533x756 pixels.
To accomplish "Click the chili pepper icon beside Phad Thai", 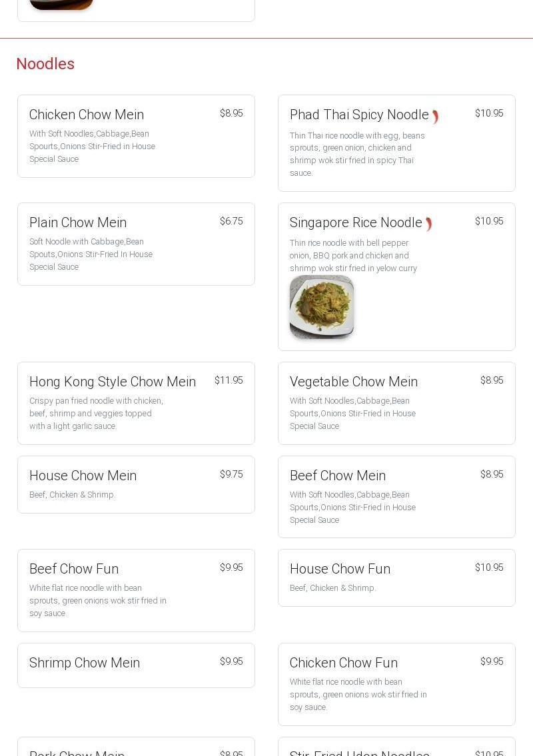I will pos(435,116).
